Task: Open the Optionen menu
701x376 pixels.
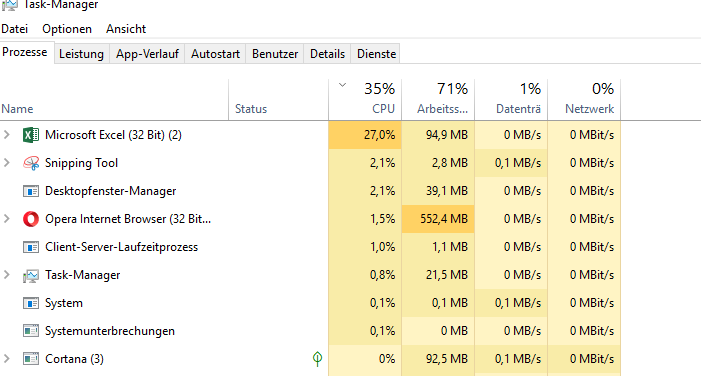Action: (x=67, y=29)
